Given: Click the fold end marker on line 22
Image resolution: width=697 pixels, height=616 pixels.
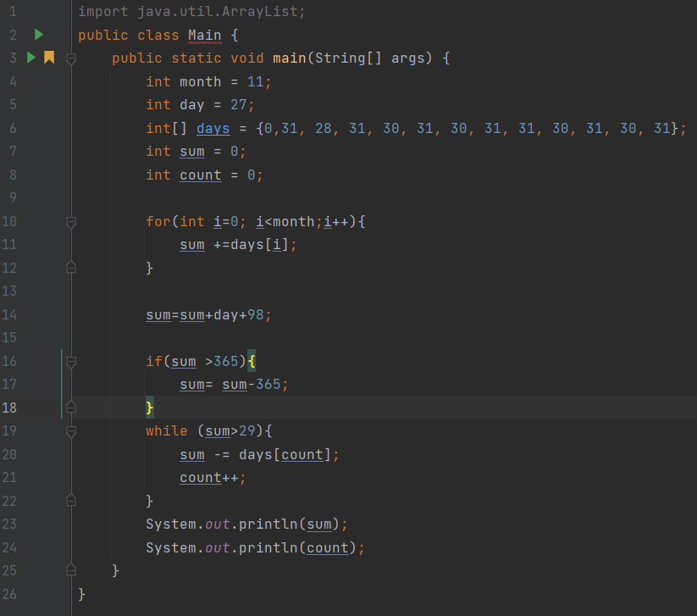Looking at the screenshot, I should click(x=71, y=501).
